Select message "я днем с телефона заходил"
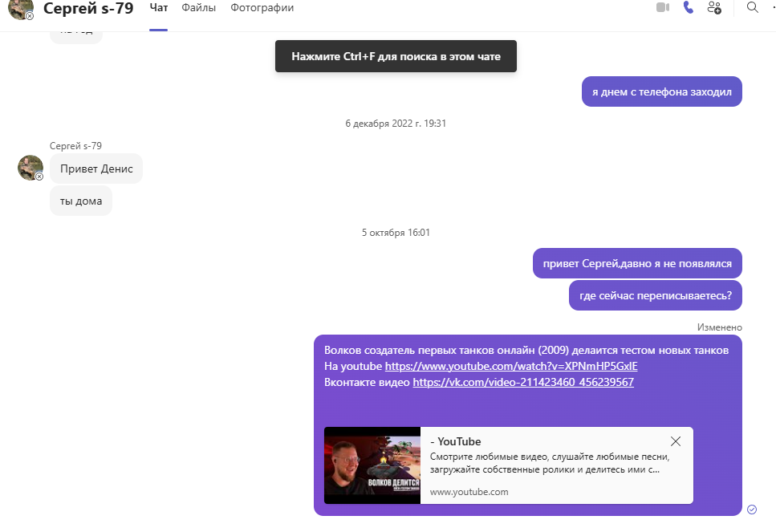776x532 pixels. click(x=662, y=91)
